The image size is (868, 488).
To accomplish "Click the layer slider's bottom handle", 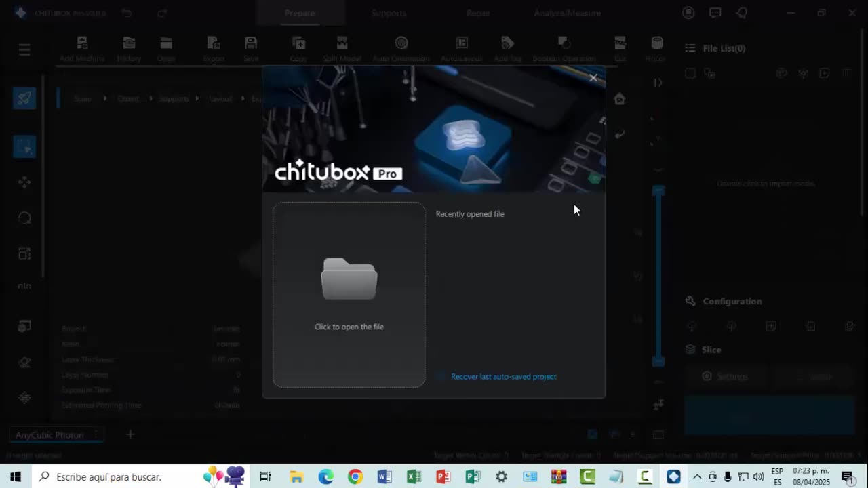I will pos(658,361).
